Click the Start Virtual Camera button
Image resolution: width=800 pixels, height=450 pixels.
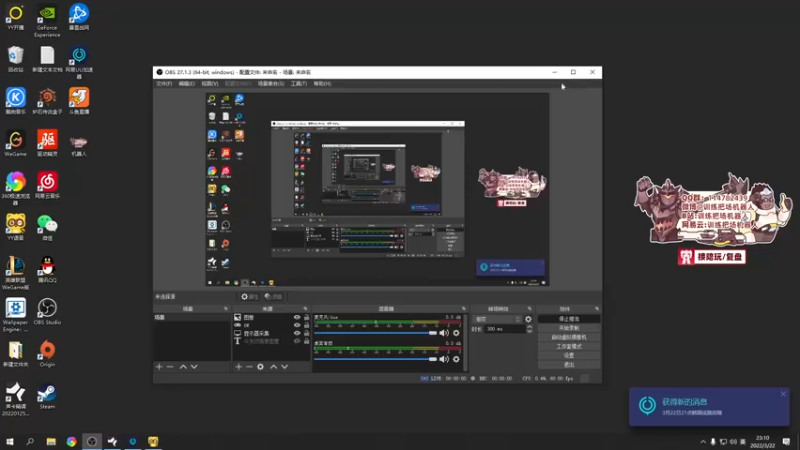(x=569, y=337)
